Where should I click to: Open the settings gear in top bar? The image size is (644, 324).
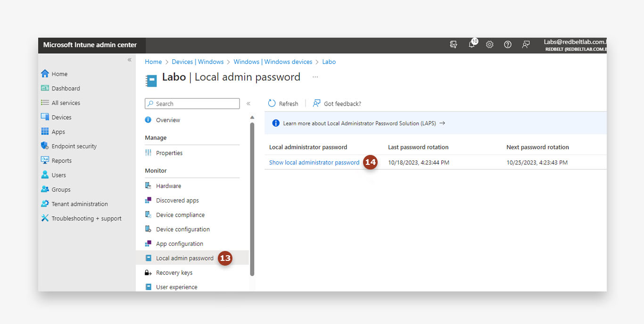click(490, 45)
